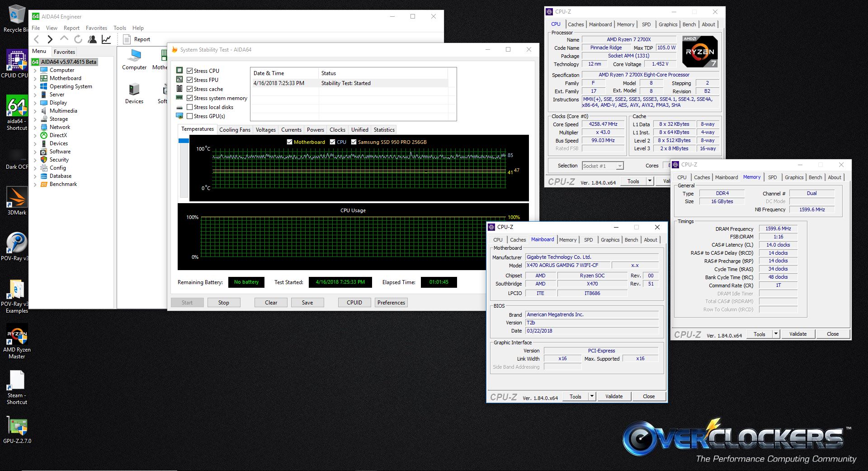Uncheck the Stress cache checkbox
The width and height of the screenshot is (868, 471).
(x=190, y=89)
